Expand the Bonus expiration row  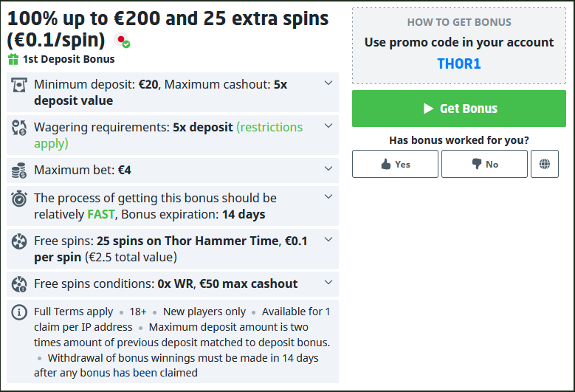(x=328, y=197)
